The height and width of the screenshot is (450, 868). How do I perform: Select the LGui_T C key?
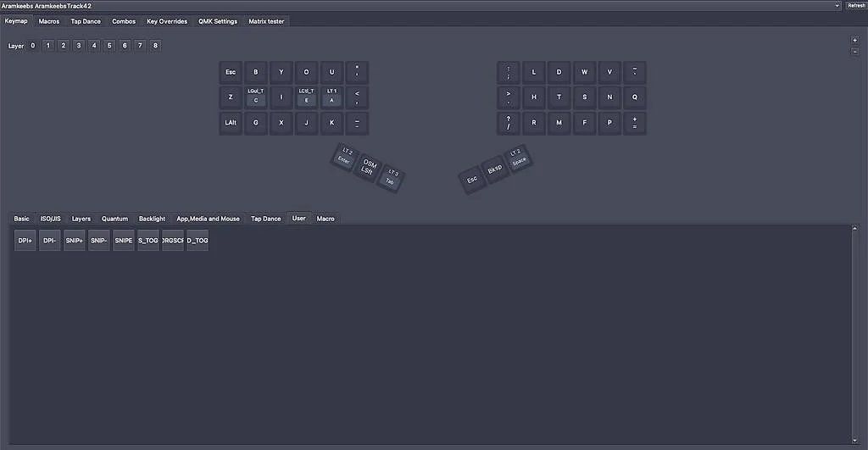[x=256, y=97]
